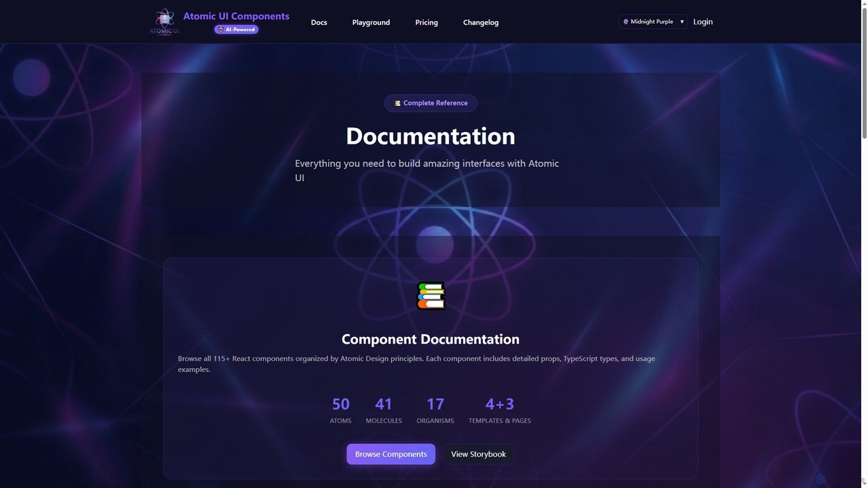Open View Storybook button

pos(479,454)
